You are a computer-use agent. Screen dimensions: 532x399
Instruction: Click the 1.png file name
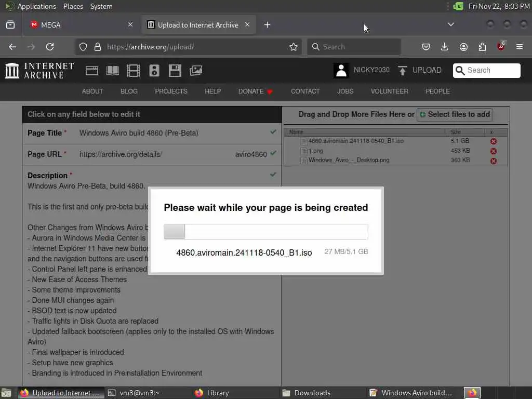click(x=315, y=151)
